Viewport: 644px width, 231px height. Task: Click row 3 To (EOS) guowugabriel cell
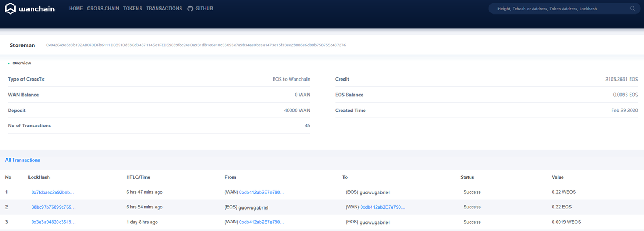pyautogui.click(x=368, y=222)
